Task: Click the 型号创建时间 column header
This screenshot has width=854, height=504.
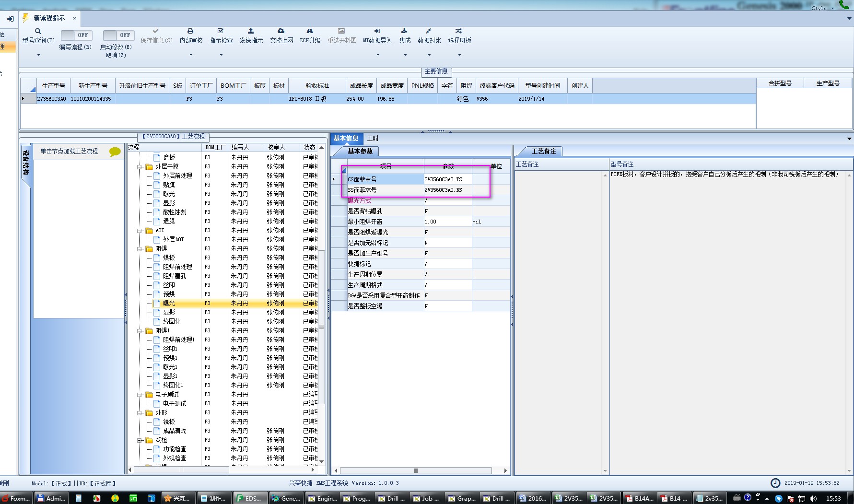Action: click(542, 85)
